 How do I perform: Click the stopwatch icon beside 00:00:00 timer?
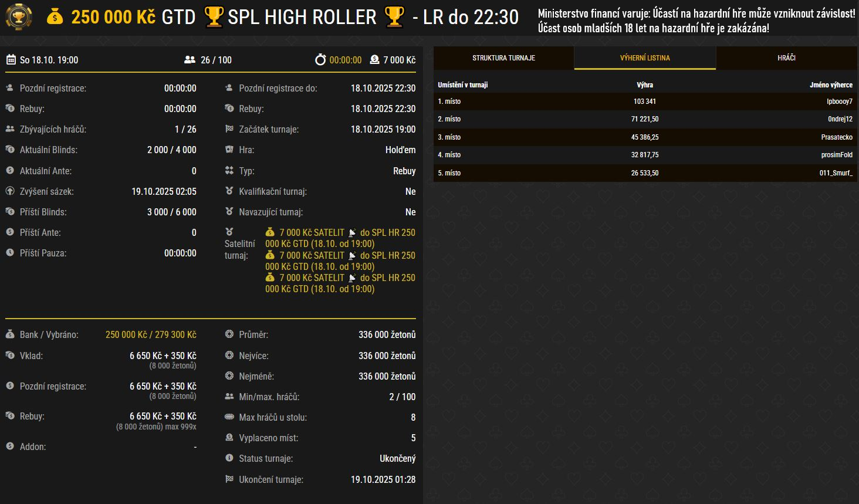320,60
